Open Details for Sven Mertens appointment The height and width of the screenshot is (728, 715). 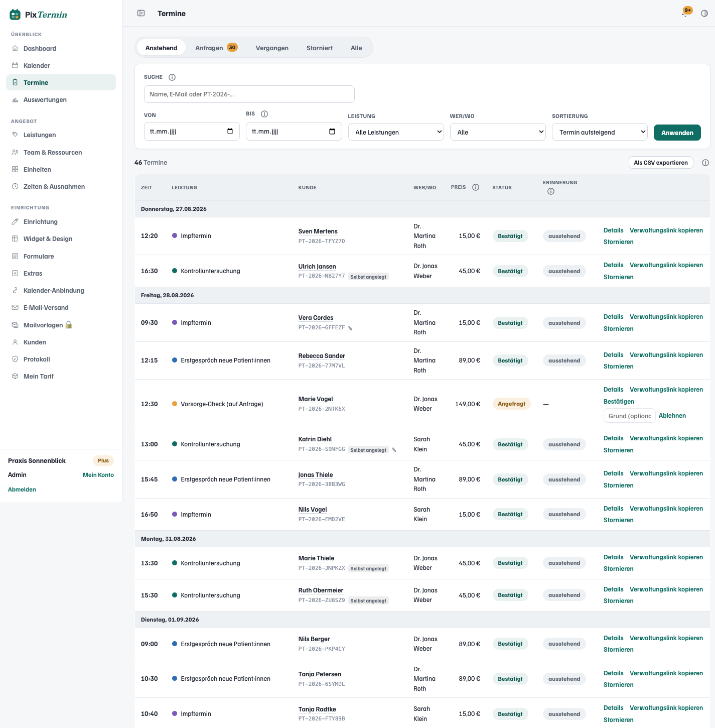coord(613,230)
